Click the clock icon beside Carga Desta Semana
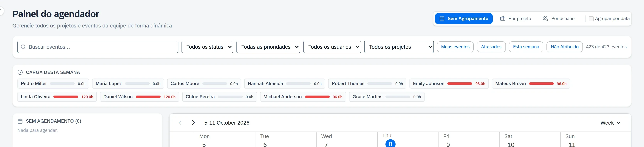The height and width of the screenshot is (147, 644). point(20,73)
